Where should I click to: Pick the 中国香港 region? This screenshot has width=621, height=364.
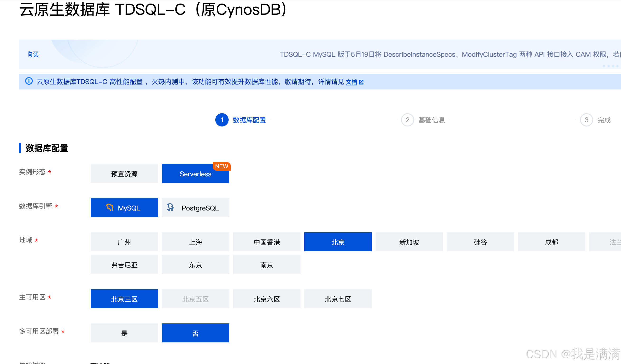point(267,242)
